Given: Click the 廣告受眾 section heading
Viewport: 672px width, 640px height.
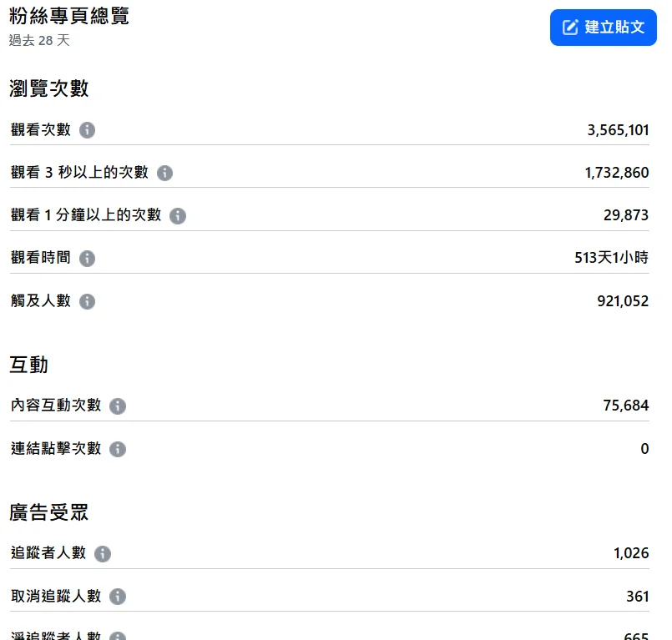Looking at the screenshot, I should click(49, 512).
